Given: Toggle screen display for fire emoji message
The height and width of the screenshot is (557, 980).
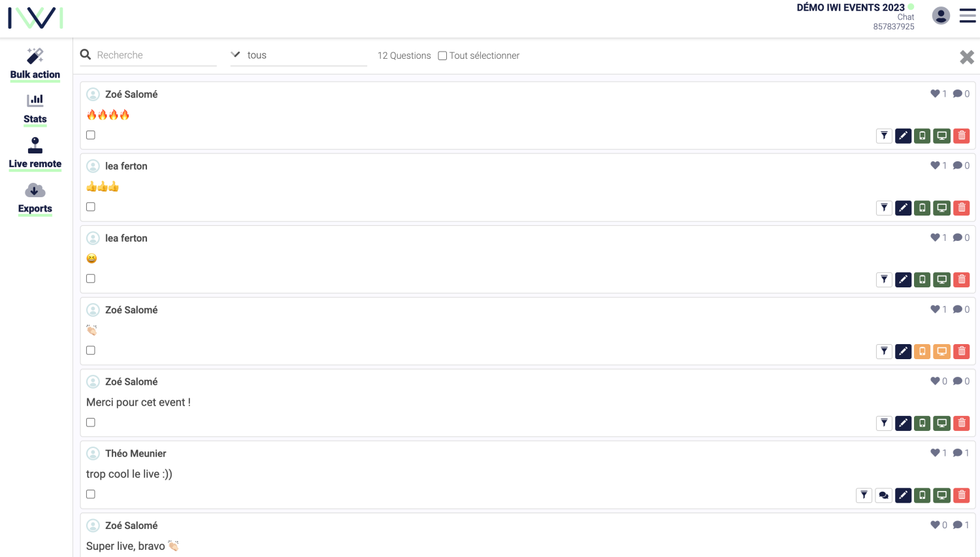Looking at the screenshot, I should 942,136.
